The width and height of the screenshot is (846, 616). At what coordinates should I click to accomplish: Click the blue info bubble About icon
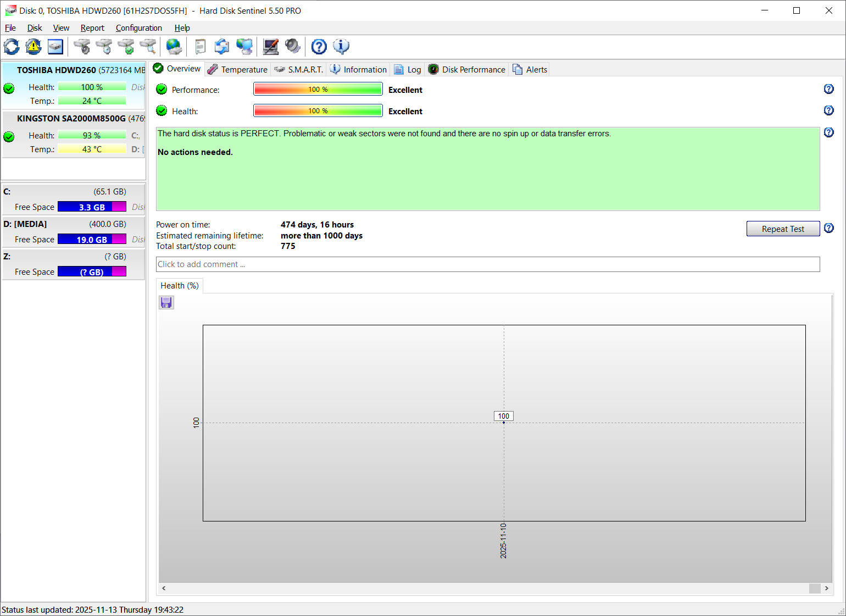coord(341,47)
